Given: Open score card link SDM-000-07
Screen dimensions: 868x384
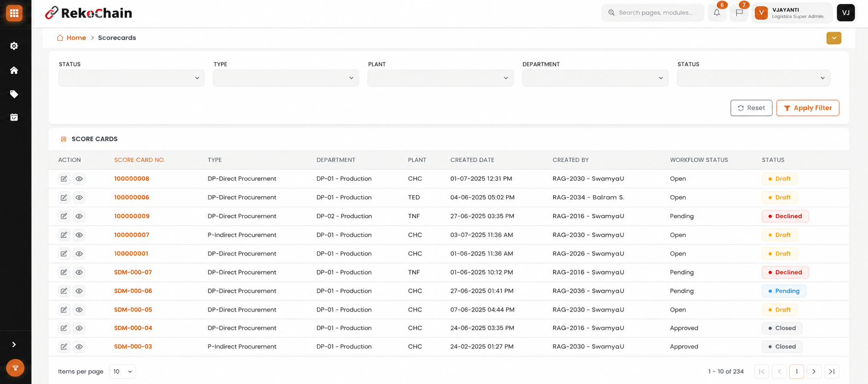Looking at the screenshot, I should 133,272.
